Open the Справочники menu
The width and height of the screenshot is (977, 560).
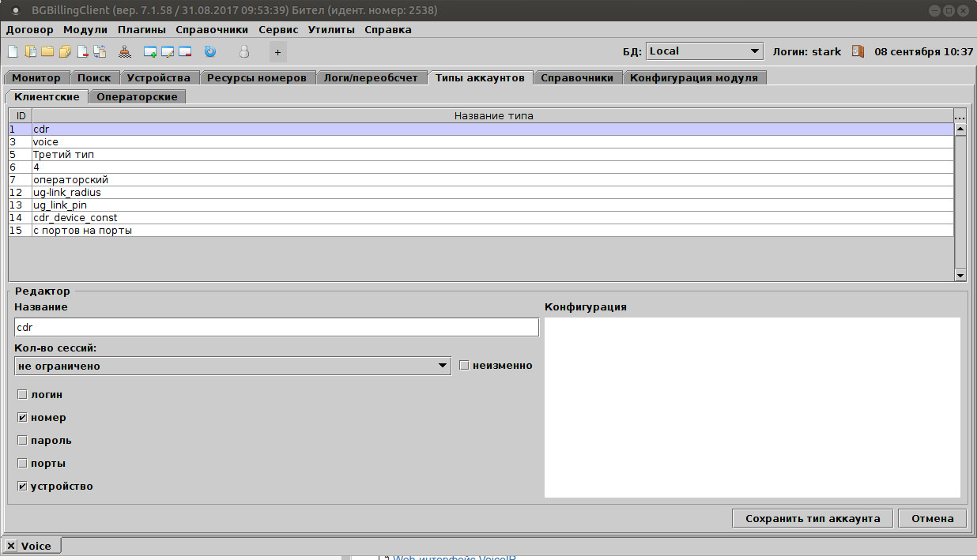click(212, 30)
